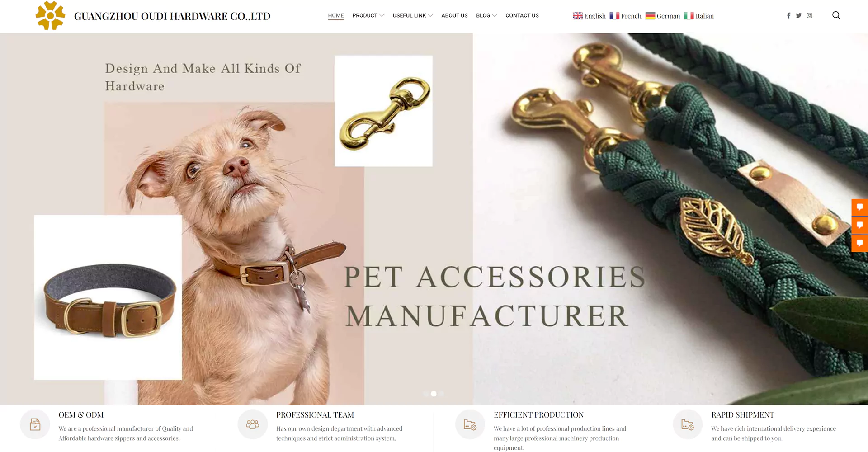This screenshot has height=452, width=868.
Task: Click the gold flower company logo
Action: tap(50, 15)
